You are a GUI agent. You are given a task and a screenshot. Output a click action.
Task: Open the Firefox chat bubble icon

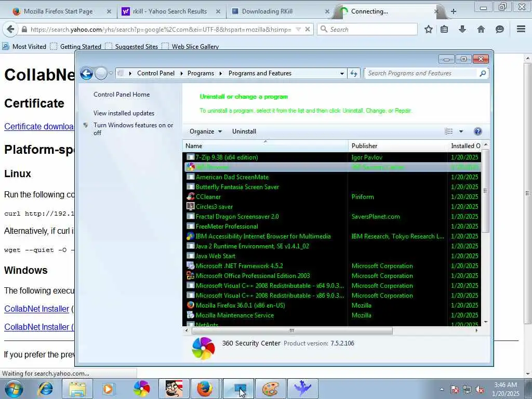click(x=499, y=30)
